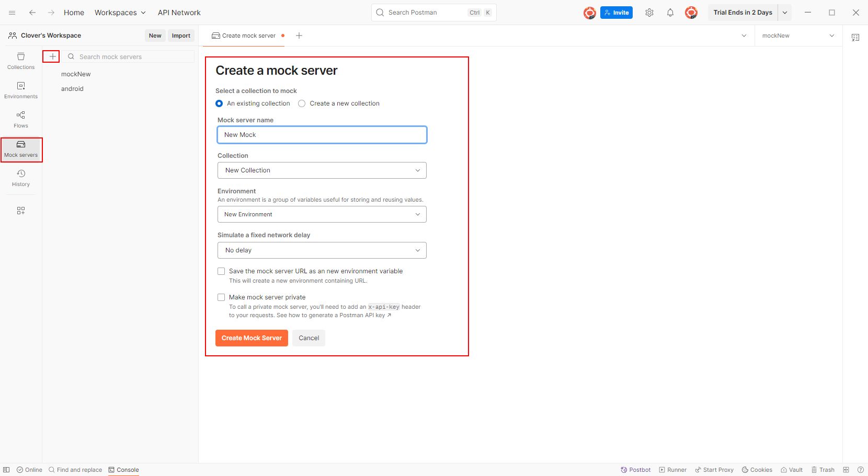Open the Collection dropdown
This screenshot has width=868, height=476.
click(322, 170)
